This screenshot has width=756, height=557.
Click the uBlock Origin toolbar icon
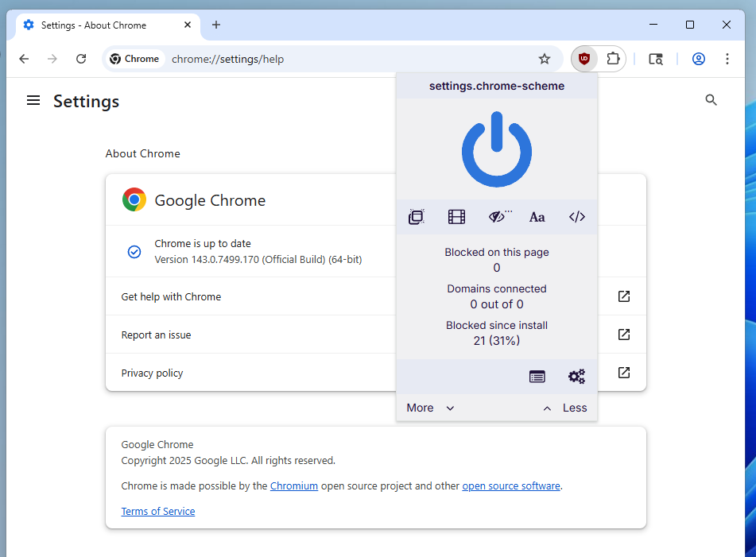click(x=583, y=58)
